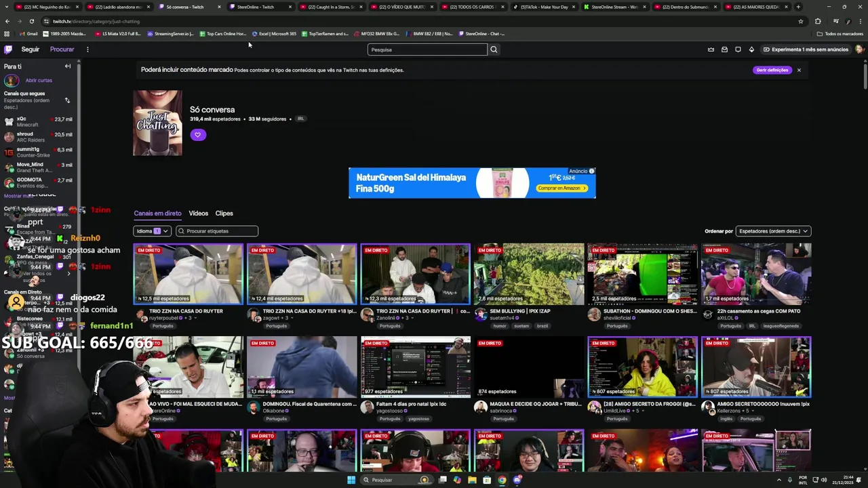
Task: Open the Prime loot crown icon
Action: (x=711, y=49)
